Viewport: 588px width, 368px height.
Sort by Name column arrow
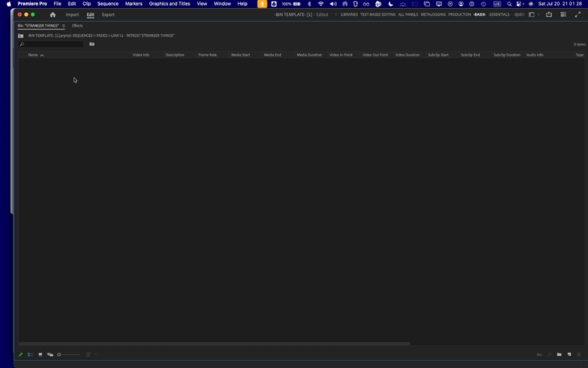tap(42, 55)
